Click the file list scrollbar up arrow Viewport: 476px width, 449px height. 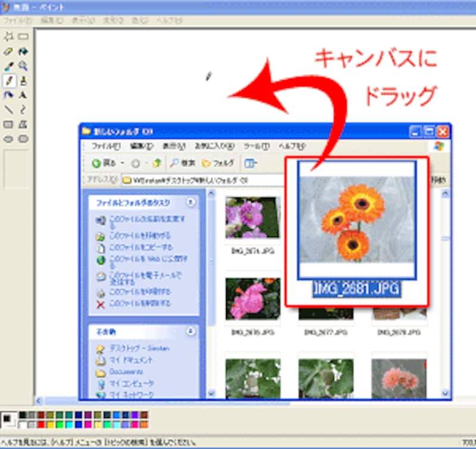(x=445, y=193)
